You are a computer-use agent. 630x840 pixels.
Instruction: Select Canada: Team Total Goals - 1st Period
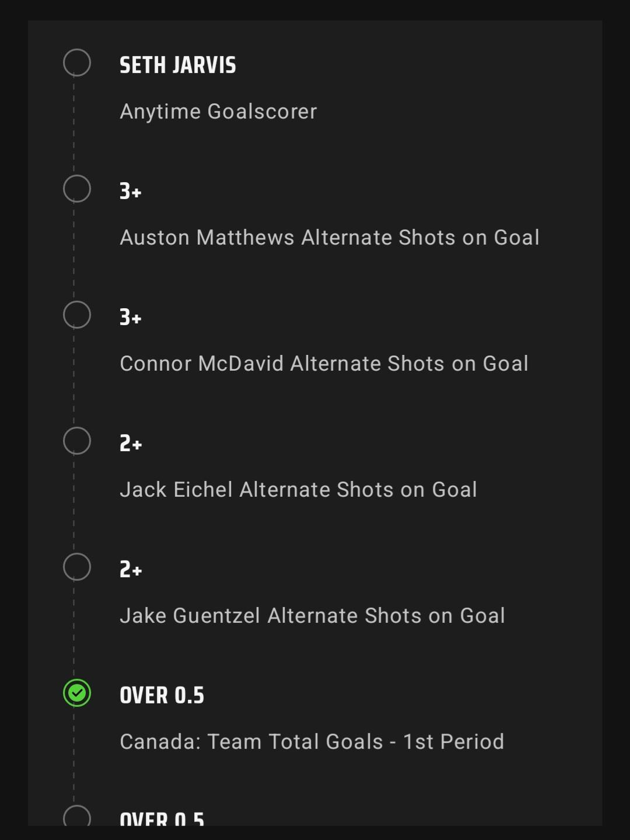coord(312,742)
